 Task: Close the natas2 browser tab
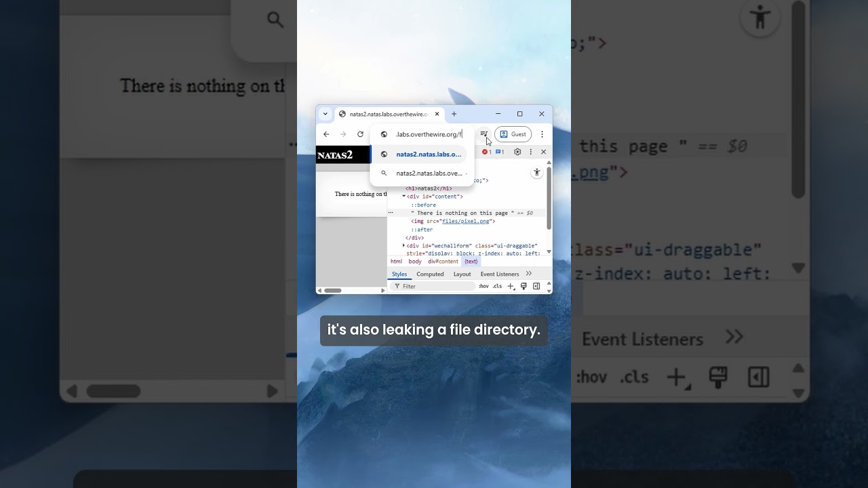[x=437, y=114]
